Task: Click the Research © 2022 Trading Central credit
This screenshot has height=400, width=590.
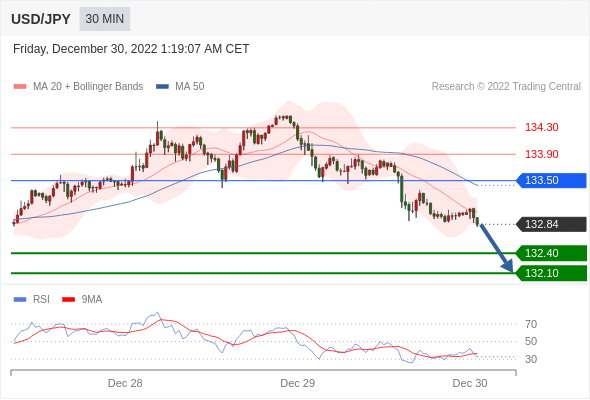Action: point(506,87)
